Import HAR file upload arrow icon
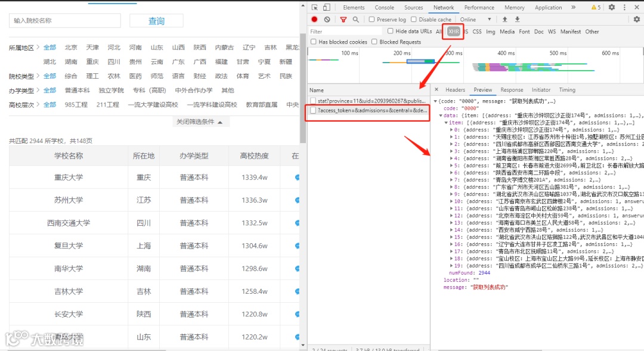644x351 pixels. [505, 19]
